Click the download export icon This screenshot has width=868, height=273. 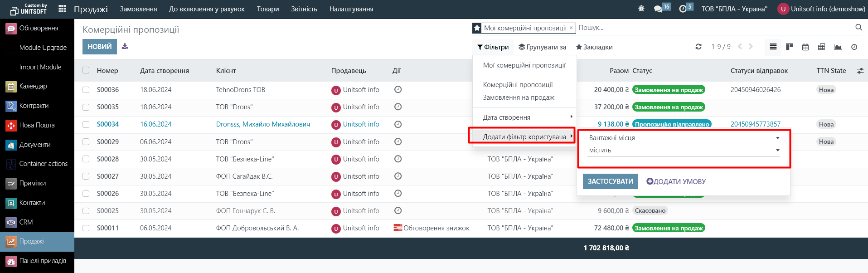tap(125, 47)
